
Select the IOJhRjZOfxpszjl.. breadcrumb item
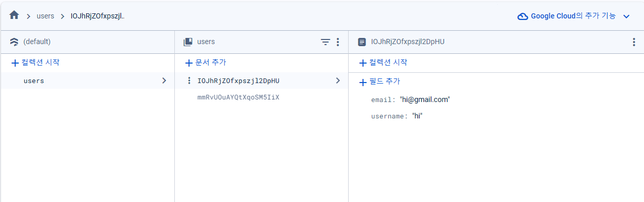98,16
